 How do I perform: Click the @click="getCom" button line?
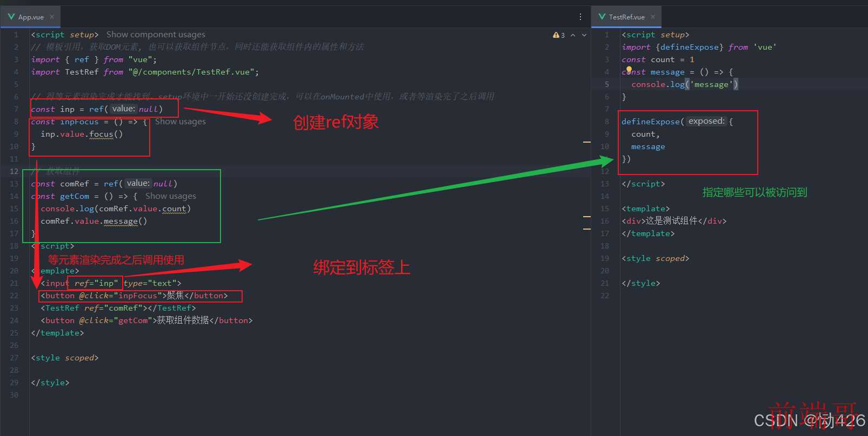(146, 320)
